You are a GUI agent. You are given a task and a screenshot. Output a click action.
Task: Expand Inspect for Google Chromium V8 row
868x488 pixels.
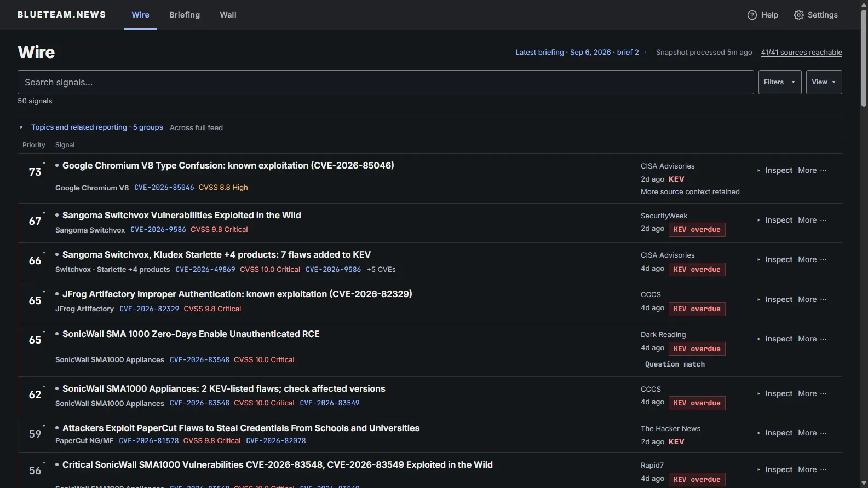click(x=774, y=170)
